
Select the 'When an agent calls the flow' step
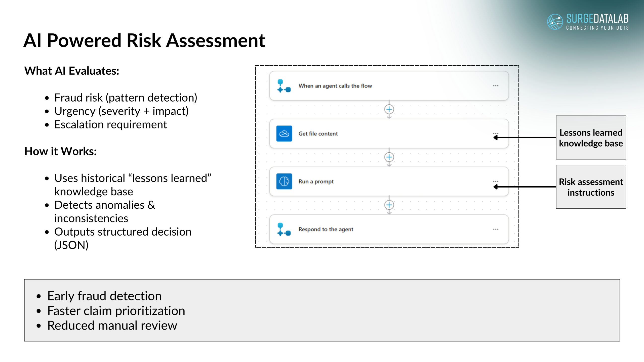point(335,86)
